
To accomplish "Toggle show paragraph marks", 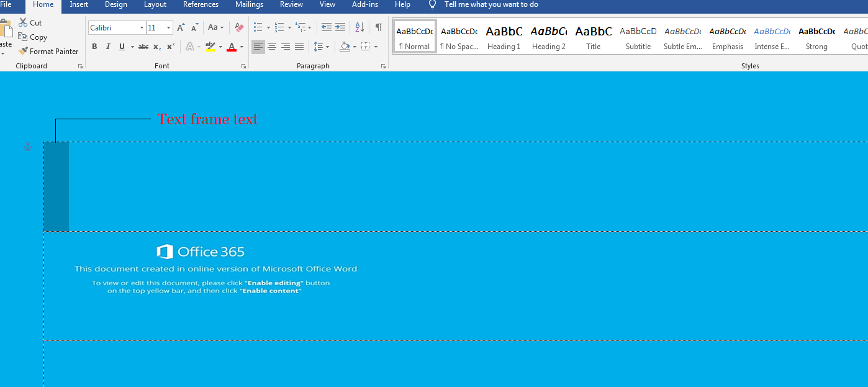I will click(x=378, y=27).
